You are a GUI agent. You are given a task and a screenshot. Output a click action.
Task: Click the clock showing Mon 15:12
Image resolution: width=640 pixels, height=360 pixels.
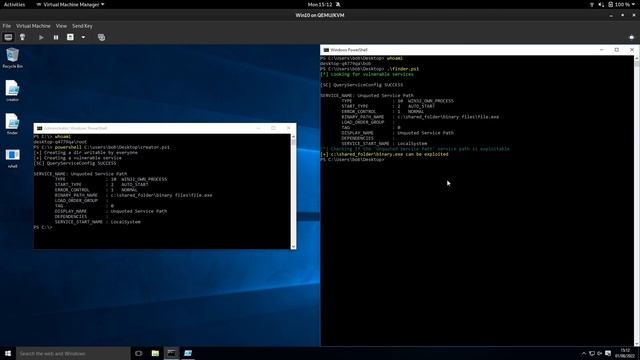click(x=320, y=4)
